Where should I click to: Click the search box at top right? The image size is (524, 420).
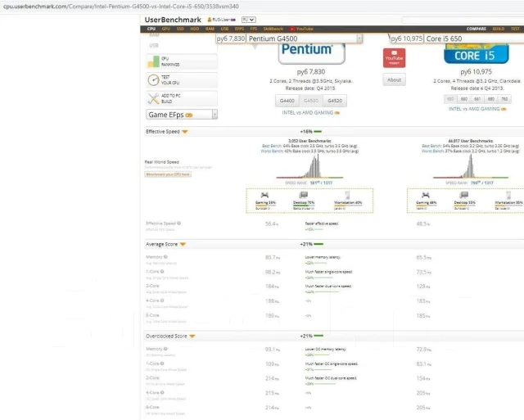[x=463, y=20]
